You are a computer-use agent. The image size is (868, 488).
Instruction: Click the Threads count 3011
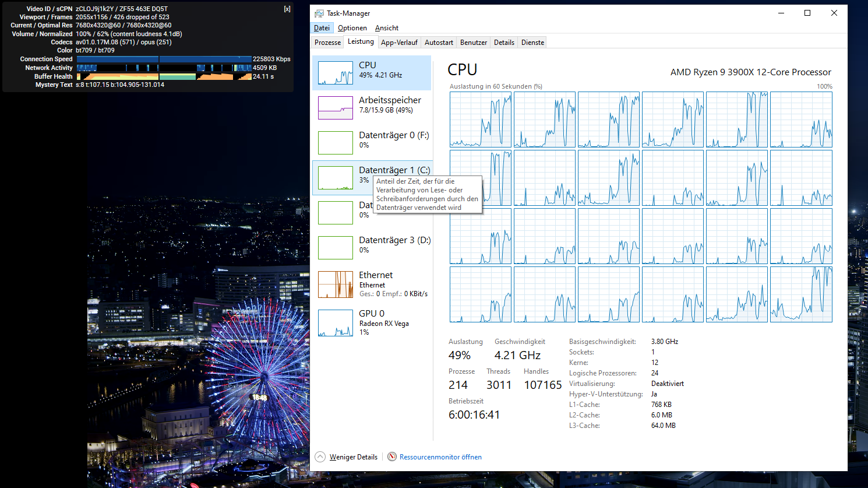click(499, 385)
